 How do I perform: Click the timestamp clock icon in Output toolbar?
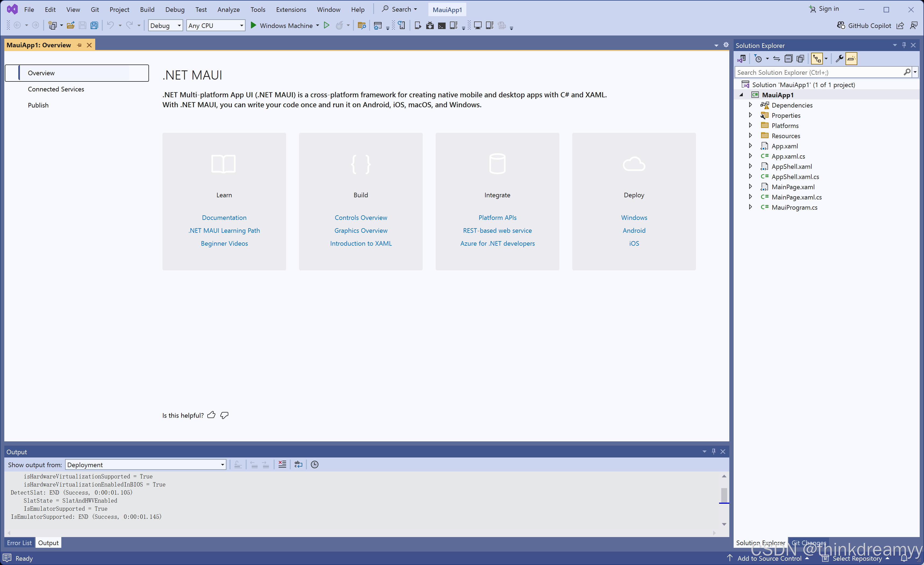click(x=315, y=464)
